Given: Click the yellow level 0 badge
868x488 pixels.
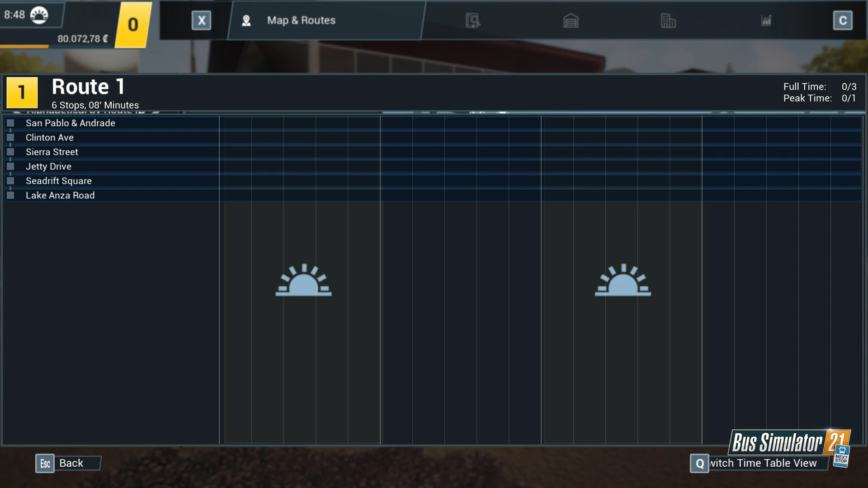Looking at the screenshot, I should [x=133, y=24].
